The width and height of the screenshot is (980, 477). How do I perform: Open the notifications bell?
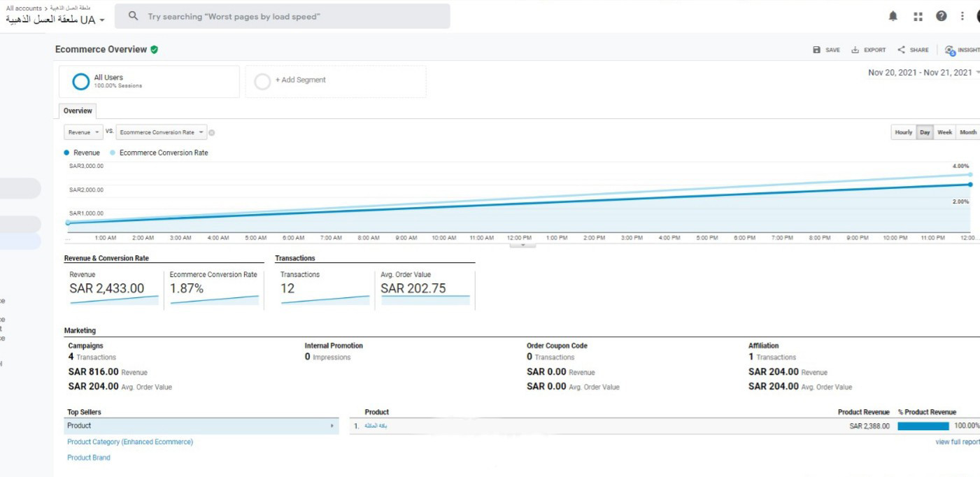(x=893, y=16)
